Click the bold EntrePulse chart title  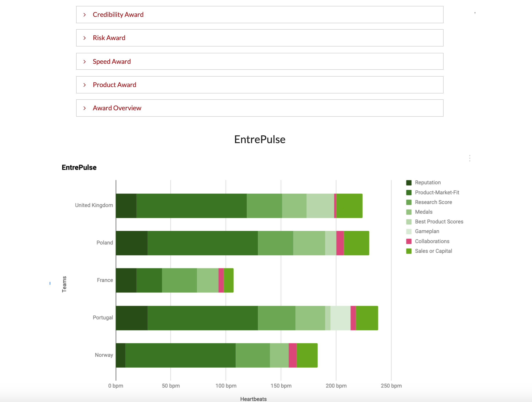coord(79,167)
